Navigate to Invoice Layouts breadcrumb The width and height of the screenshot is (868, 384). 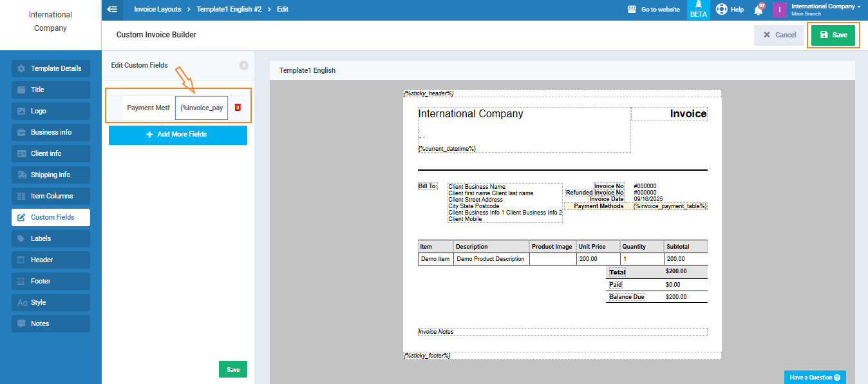click(158, 10)
